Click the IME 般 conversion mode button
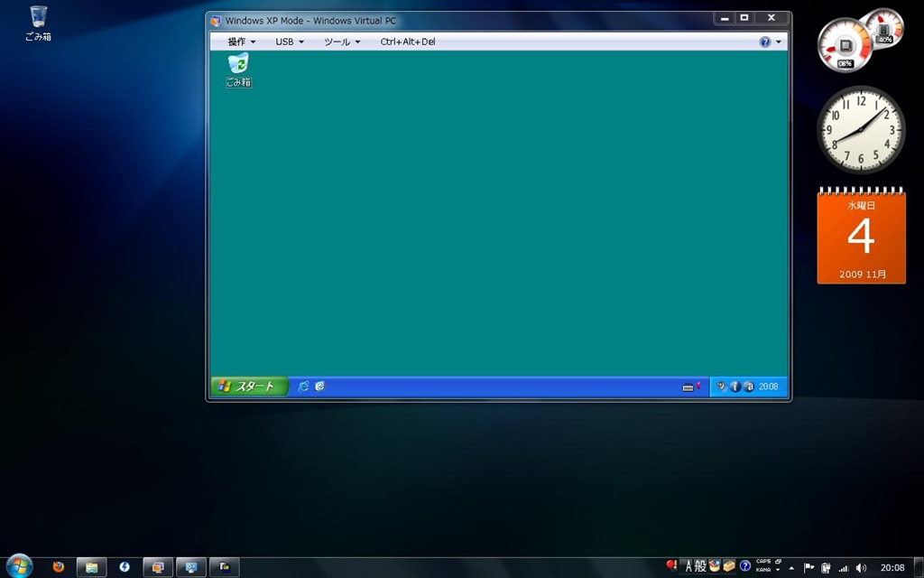 [700, 567]
